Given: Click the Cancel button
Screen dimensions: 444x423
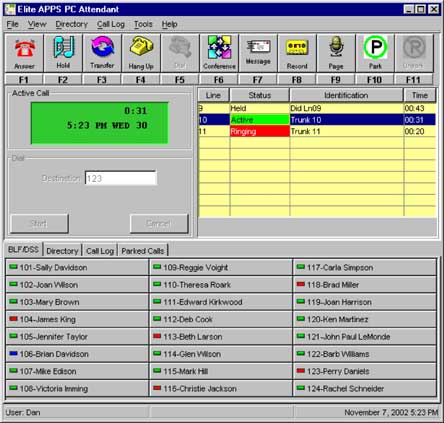Looking at the screenshot, I should tap(159, 223).
